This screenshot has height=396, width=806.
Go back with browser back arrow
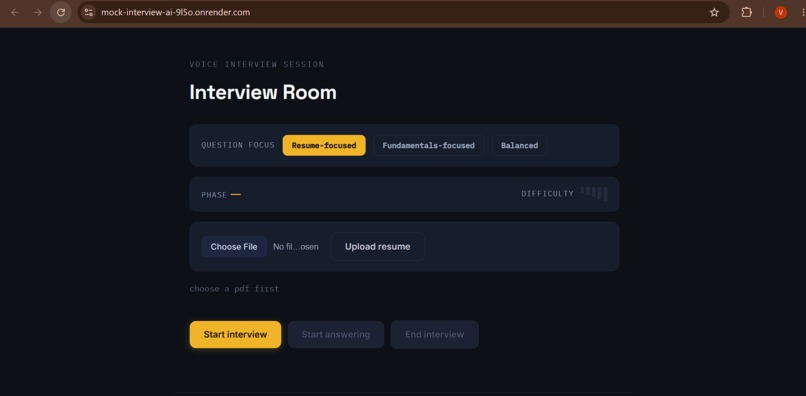15,12
